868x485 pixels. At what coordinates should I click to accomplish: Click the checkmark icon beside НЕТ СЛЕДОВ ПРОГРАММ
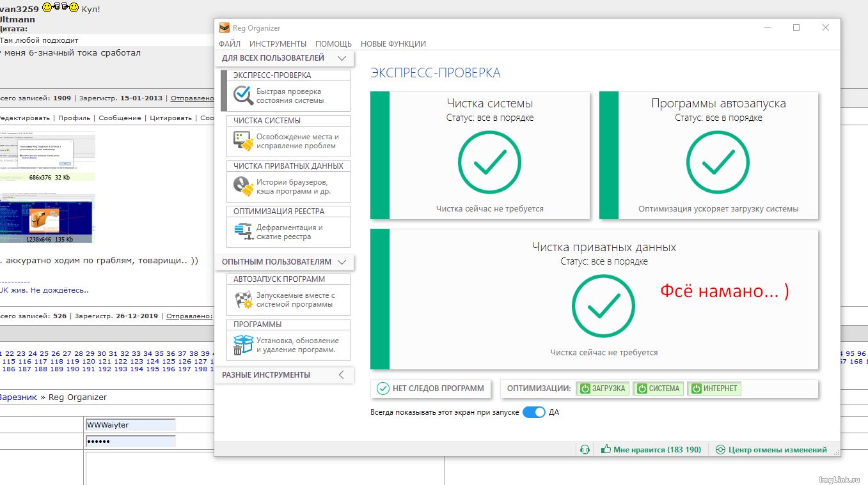[383, 388]
